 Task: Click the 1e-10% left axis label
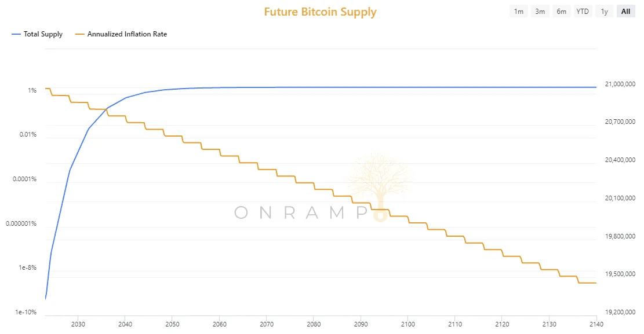click(26, 313)
